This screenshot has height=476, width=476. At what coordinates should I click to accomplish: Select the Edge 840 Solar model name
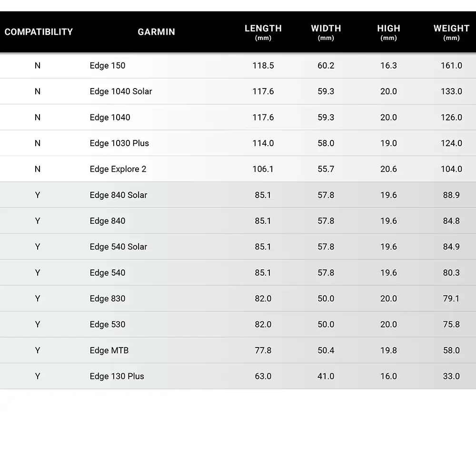[119, 195]
